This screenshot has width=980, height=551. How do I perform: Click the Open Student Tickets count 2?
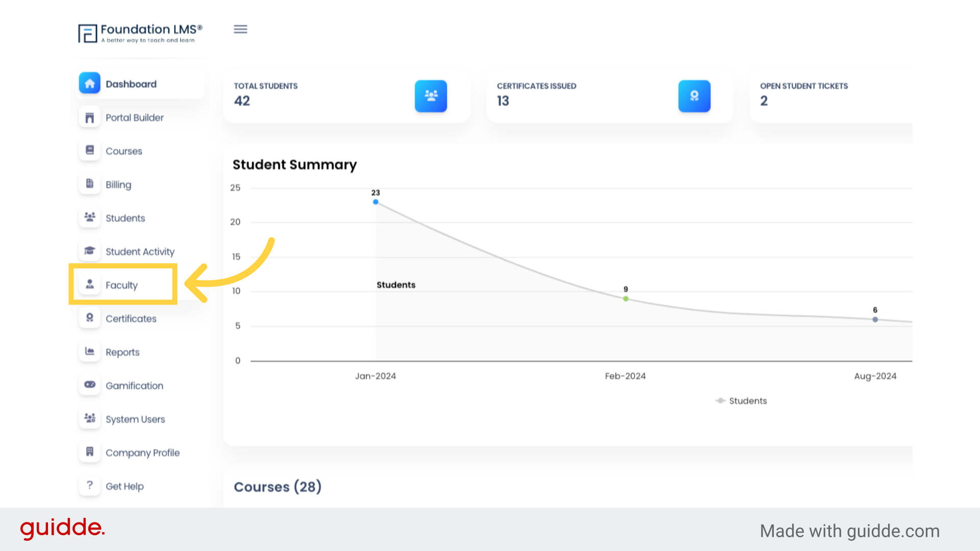764,101
